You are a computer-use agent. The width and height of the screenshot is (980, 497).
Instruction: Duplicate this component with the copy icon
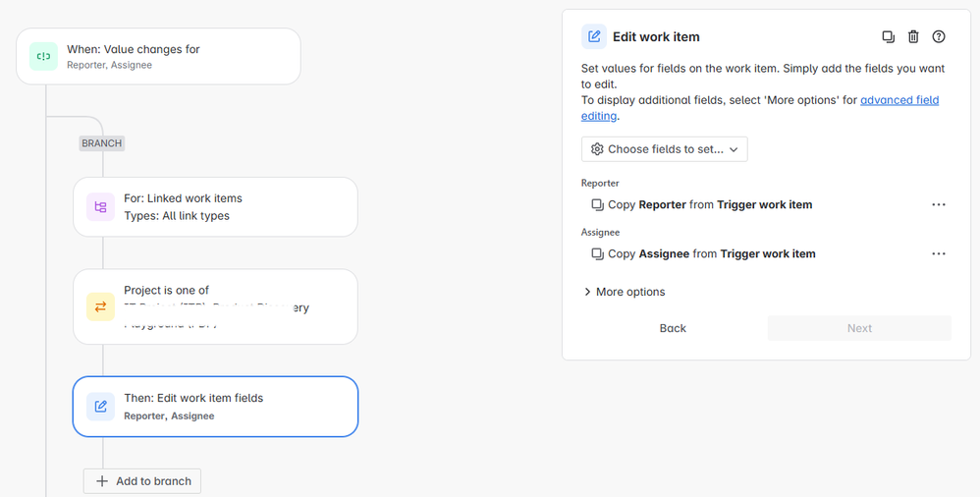(x=888, y=37)
